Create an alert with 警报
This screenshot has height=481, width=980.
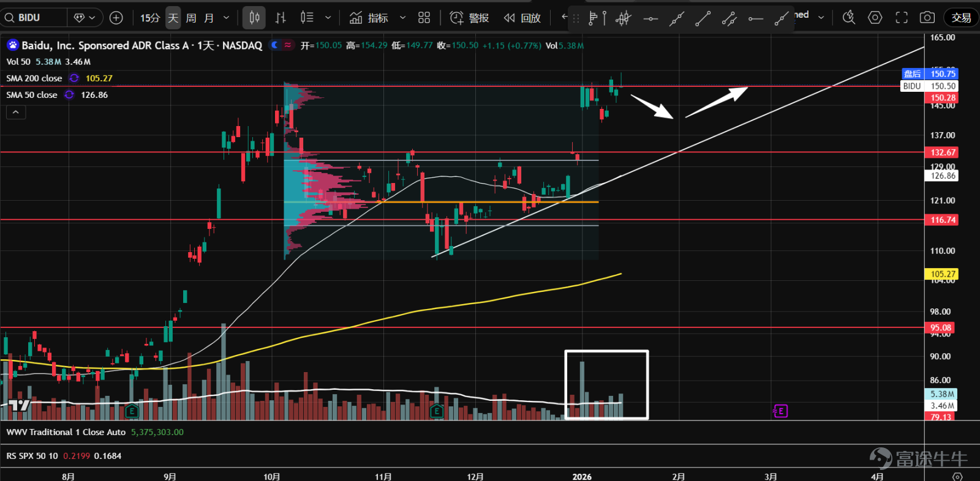point(469,18)
